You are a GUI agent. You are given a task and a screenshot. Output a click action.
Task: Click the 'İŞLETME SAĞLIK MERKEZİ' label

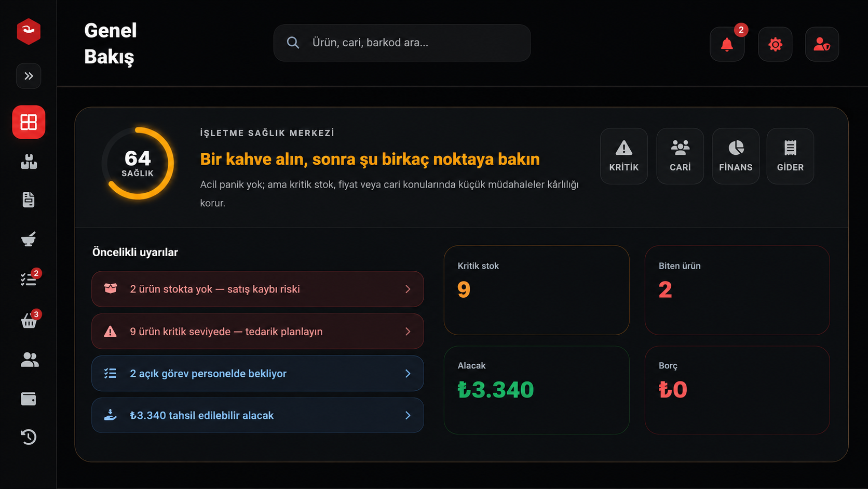(267, 133)
